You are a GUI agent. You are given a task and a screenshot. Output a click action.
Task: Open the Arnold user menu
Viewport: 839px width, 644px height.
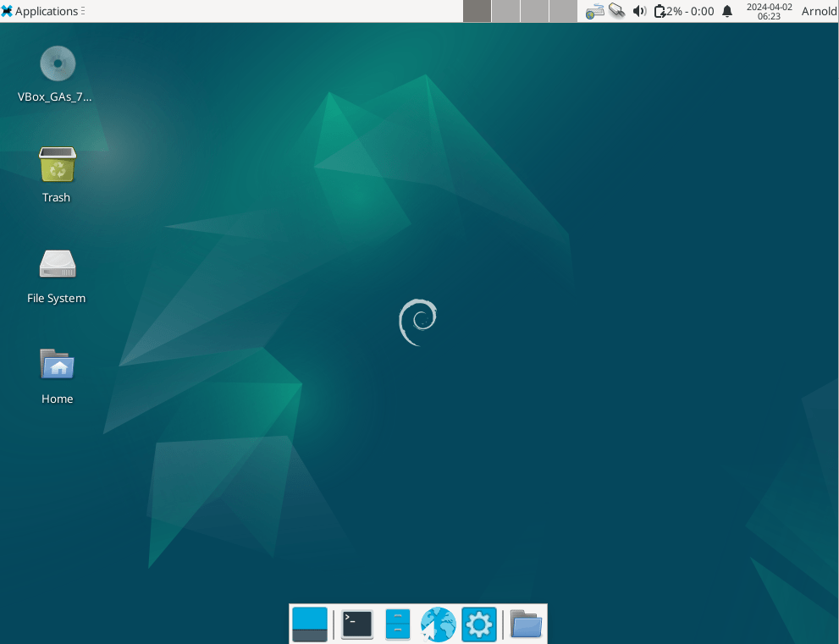818,11
